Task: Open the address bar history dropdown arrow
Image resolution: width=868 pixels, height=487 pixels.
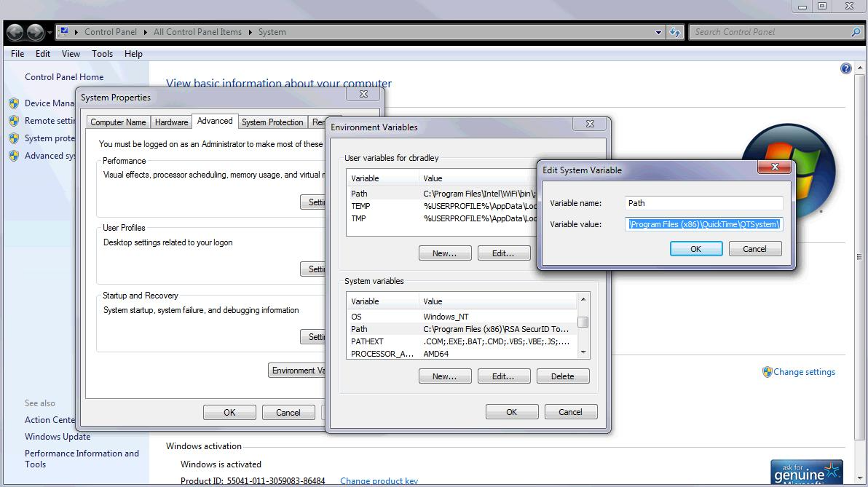Action: click(x=659, y=31)
